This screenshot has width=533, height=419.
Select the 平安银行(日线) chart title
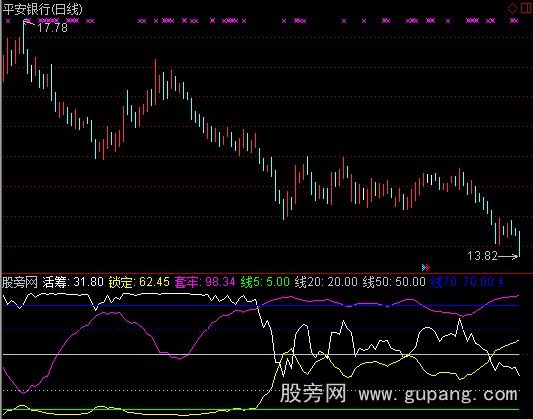point(42,9)
